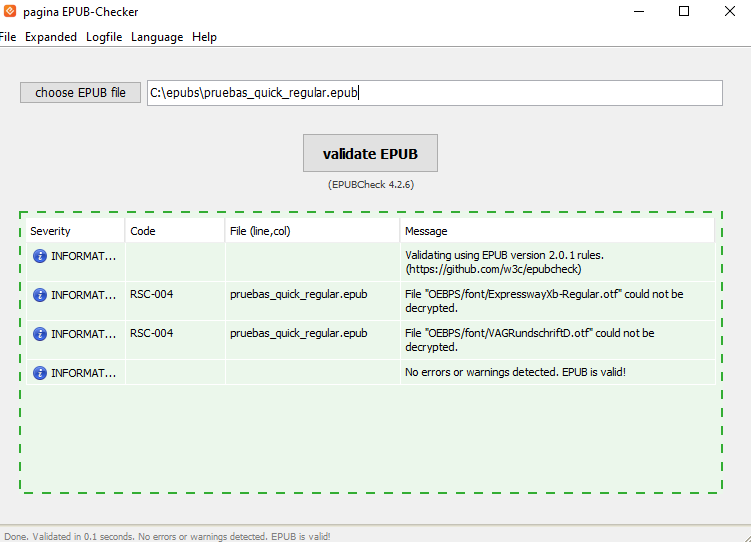Select the 'Validating using EPUB version 2.0.1 rules' message

pos(504,262)
